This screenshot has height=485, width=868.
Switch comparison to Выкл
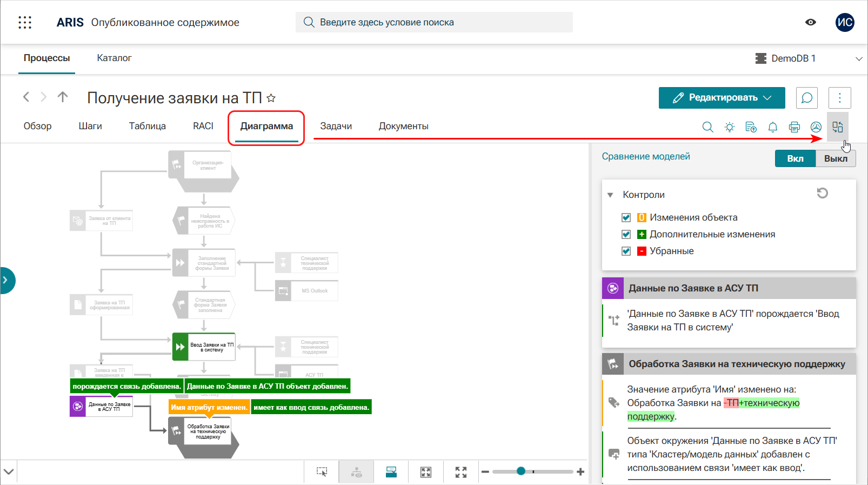pos(836,158)
